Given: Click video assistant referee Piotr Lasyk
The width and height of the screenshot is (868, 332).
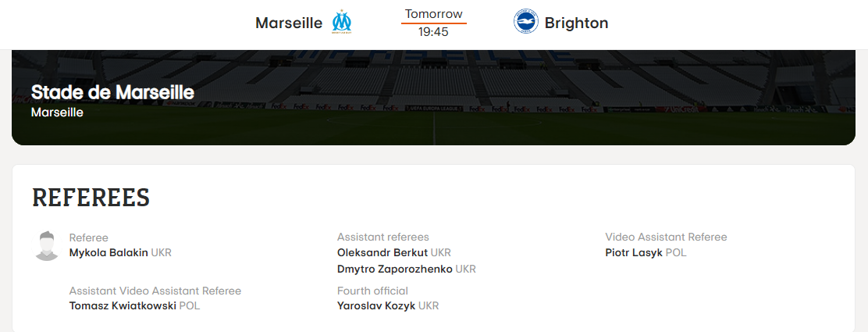Looking at the screenshot, I should (x=634, y=253).
